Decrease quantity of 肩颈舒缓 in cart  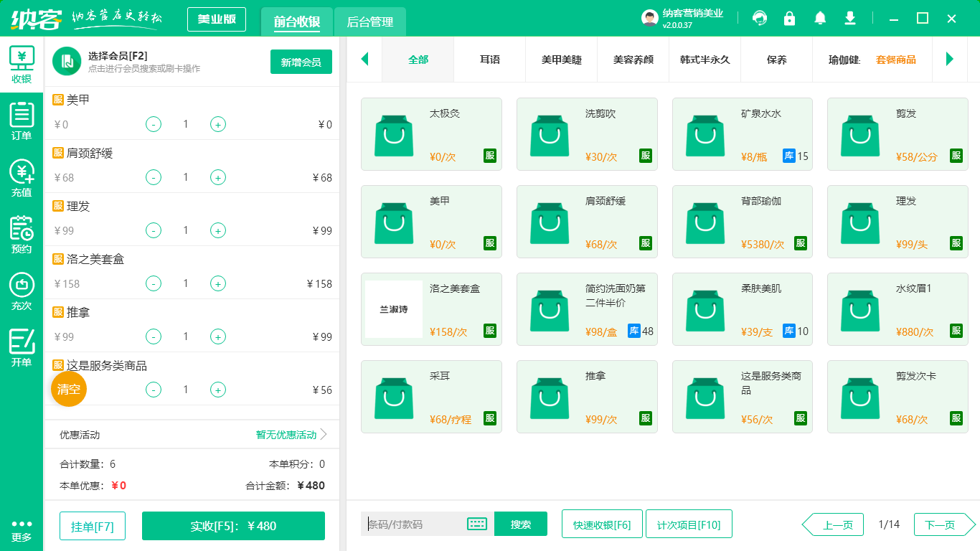[x=154, y=177]
